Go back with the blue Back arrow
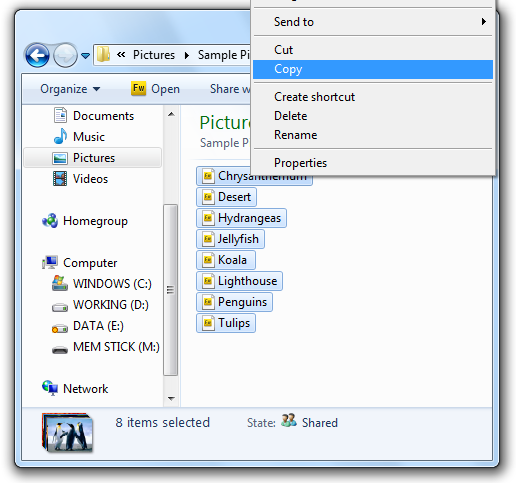The height and width of the screenshot is (483, 516). click(x=37, y=55)
